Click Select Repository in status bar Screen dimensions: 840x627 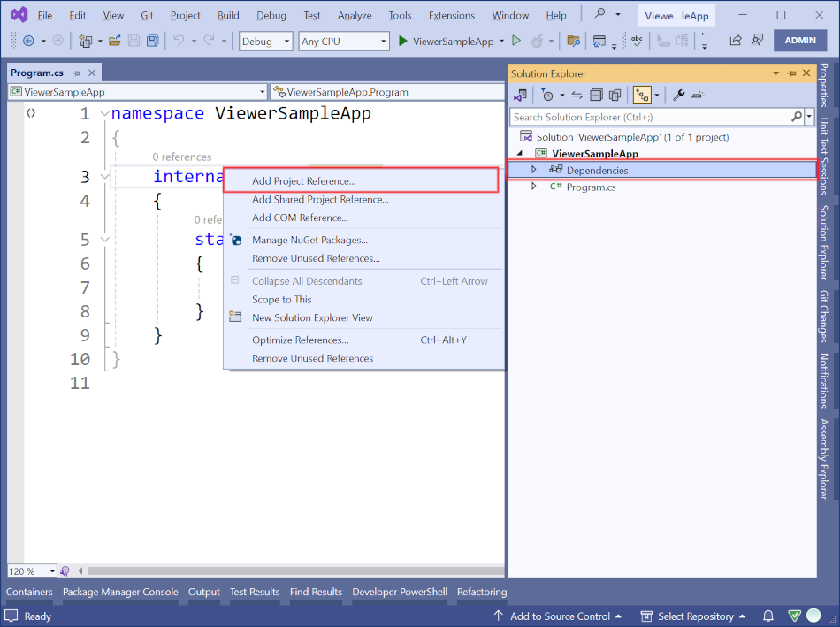[693, 616]
